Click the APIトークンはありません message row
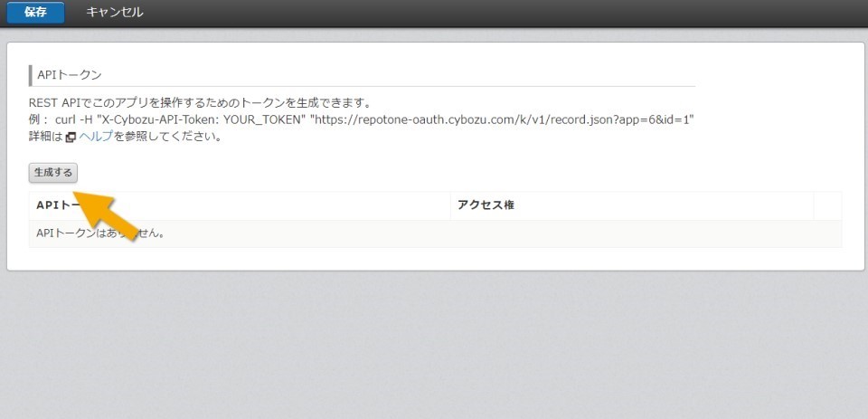Screen dimensions: 868x419 point(435,233)
